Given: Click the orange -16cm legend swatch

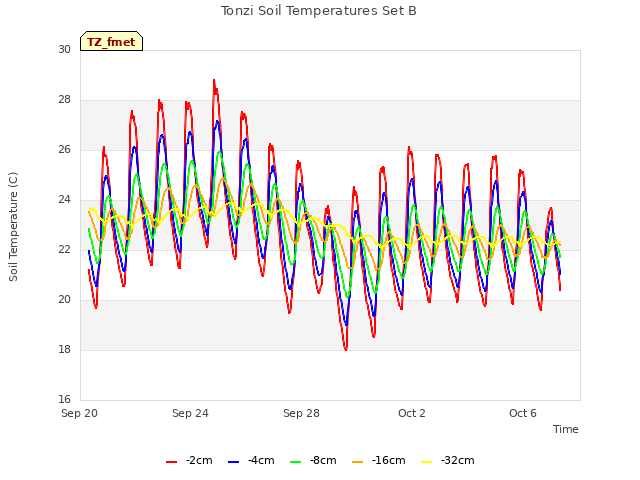Looking at the screenshot, I should [358, 462].
